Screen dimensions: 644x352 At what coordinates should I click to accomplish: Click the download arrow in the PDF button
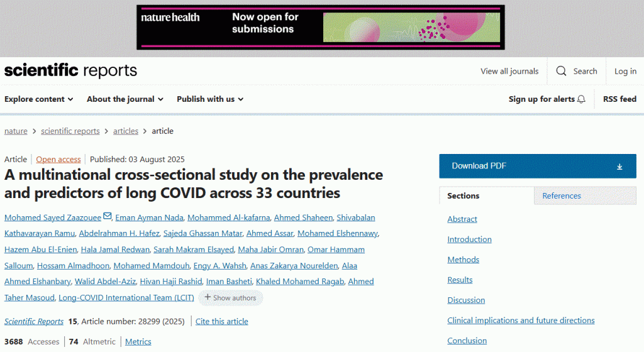pos(619,167)
